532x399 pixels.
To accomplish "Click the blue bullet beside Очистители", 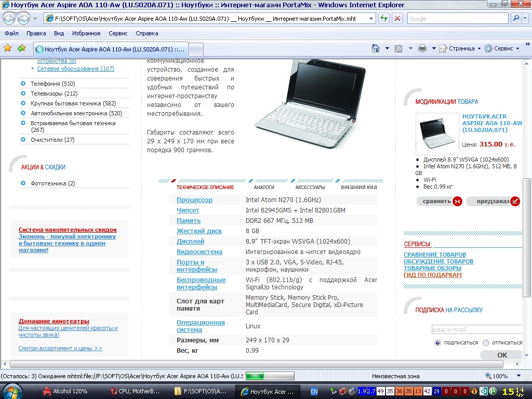I will click(x=23, y=139).
